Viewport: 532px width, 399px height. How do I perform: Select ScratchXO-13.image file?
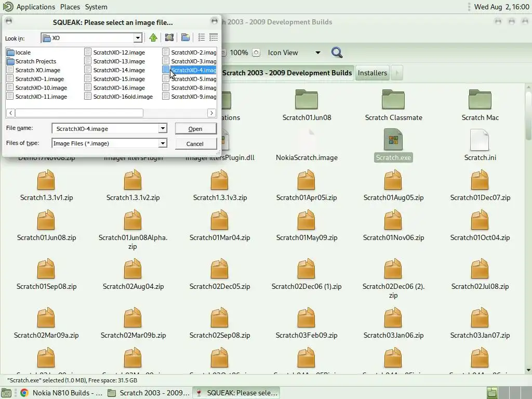115,61
